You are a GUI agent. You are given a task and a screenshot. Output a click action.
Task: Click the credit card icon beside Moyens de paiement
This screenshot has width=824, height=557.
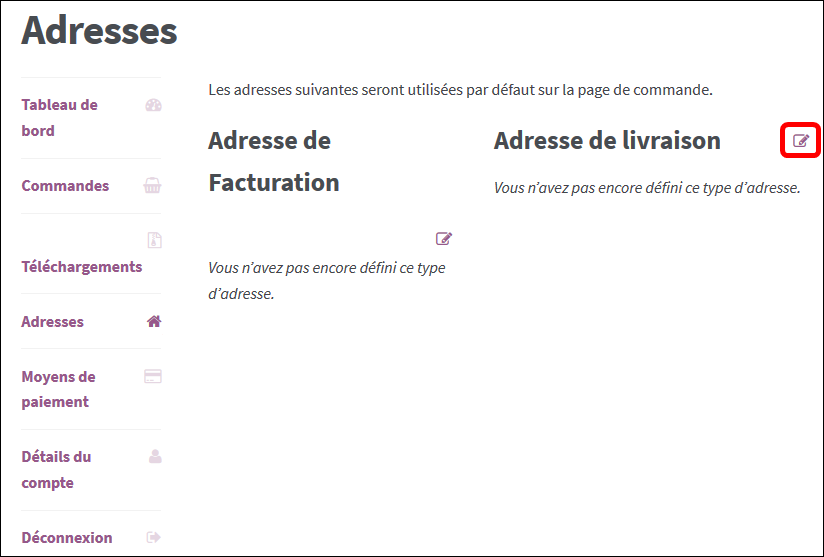pos(153,376)
